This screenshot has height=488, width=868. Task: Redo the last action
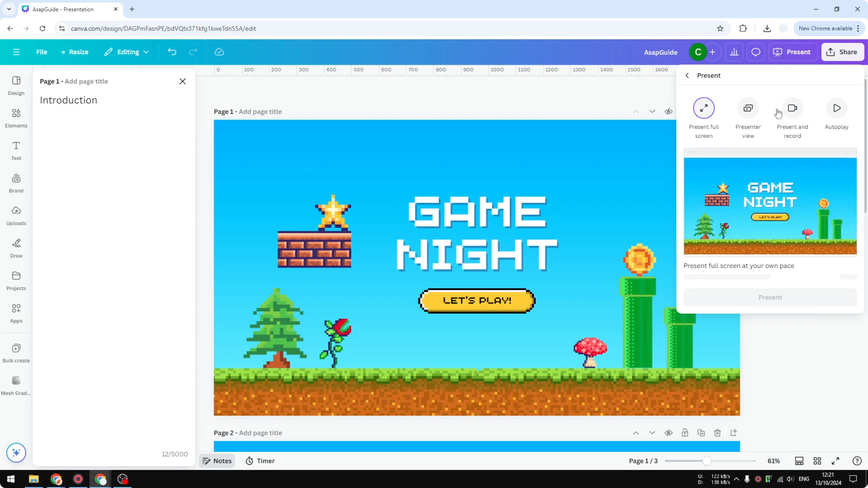tap(193, 52)
